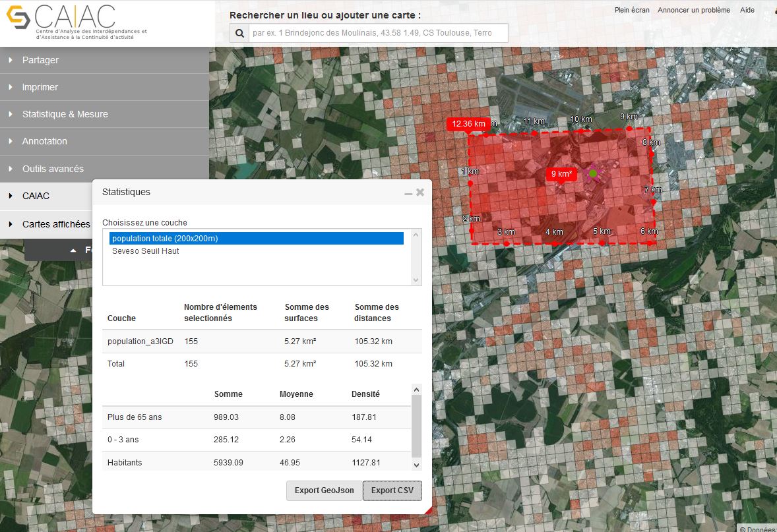This screenshot has height=532, width=777.
Task: Click the Moyenne column header
Action: point(296,394)
